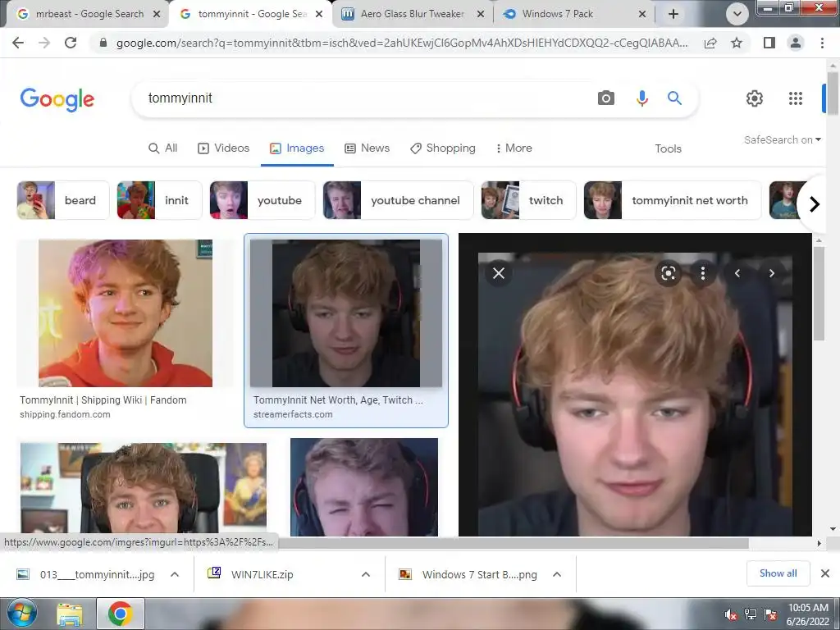Open the Windows Start orb
The height and width of the screenshot is (630, 840).
[x=22, y=614]
